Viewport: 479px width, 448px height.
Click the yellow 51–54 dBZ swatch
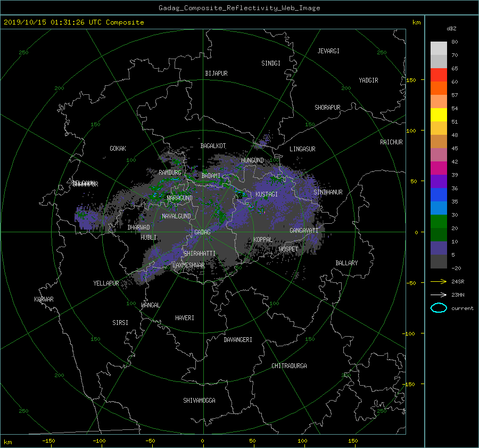tap(439, 115)
